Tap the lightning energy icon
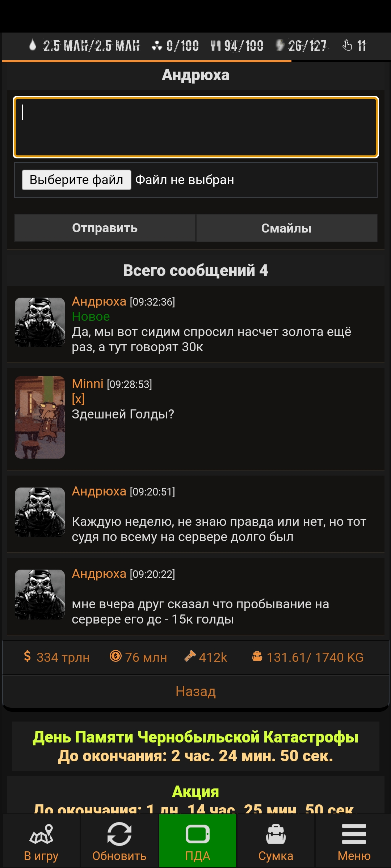 point(280,46)
